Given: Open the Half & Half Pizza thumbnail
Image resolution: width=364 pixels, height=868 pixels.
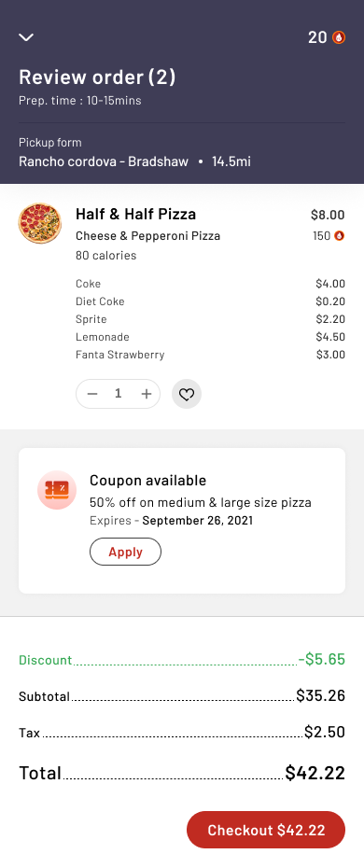Looking at the screenshot, I should 40,223.
